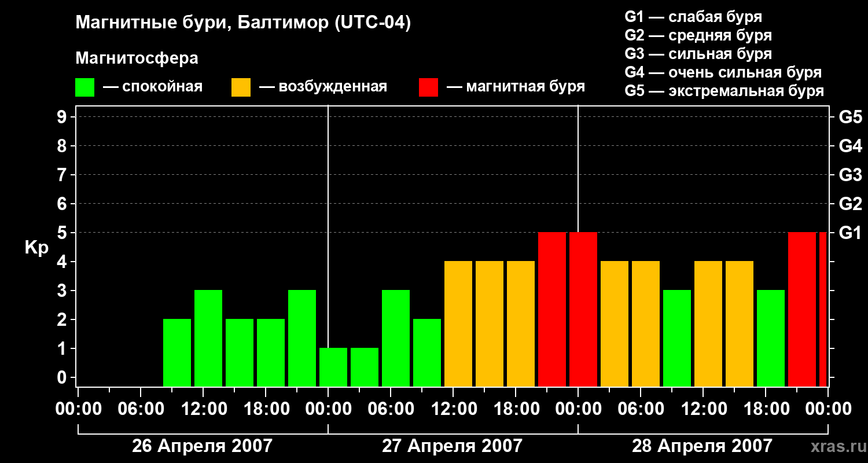Click the green Kp 3 bar above 18:00, 28 Апреля
This screenshot has height=463, width=868.
(x=771, y=338)
